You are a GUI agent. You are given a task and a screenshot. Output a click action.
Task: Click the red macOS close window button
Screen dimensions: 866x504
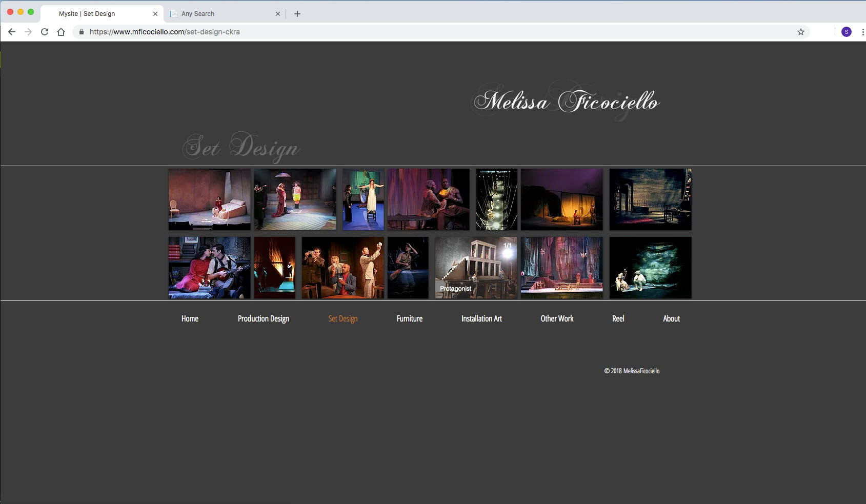tap(10, 12)
